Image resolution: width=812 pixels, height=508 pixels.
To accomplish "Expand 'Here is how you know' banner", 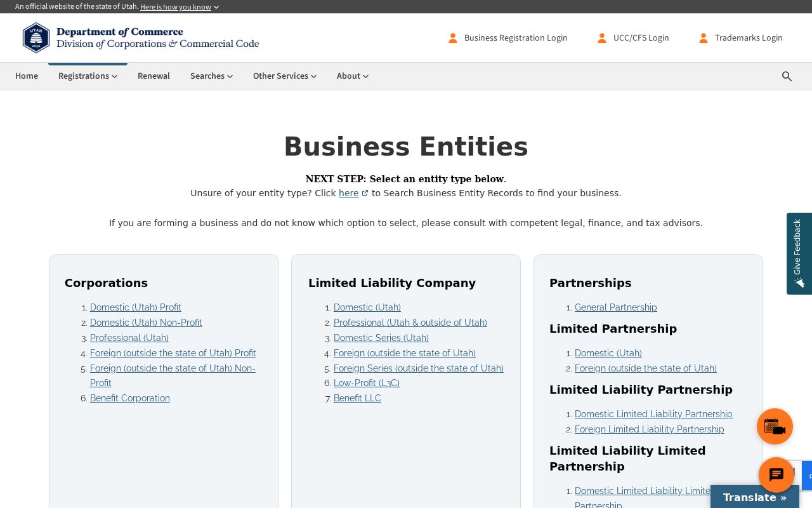I will coord(180,7).
